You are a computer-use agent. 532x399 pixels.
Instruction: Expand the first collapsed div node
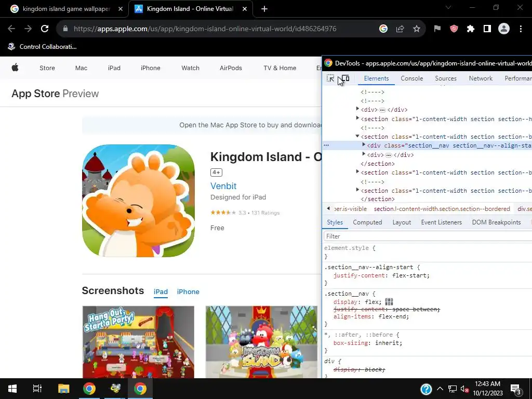(x=357, y=109)
